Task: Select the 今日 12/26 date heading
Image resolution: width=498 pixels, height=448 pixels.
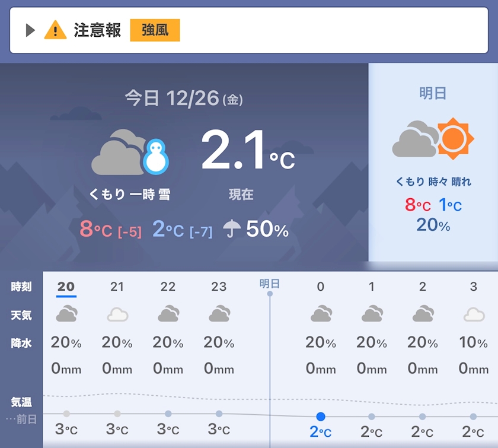Action: pyautogui.click(x=184, y=98)
